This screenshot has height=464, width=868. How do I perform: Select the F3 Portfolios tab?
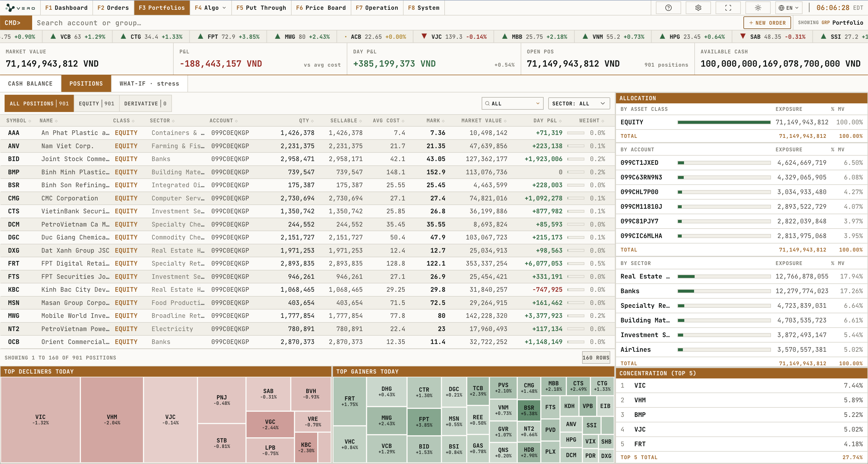tap(162, 8)
